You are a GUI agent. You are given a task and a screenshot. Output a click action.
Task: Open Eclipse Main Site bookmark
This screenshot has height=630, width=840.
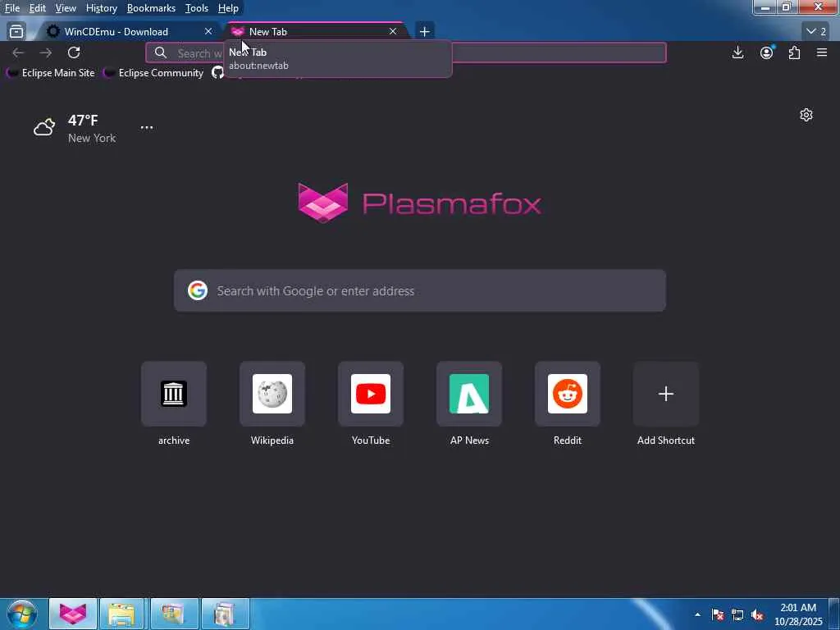click(x=51, y=72)
